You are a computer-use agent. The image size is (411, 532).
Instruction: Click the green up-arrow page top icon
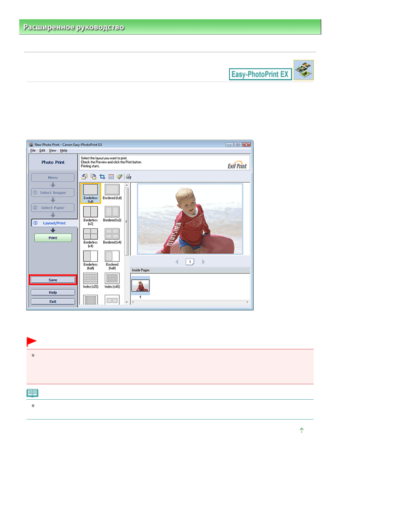click(302, 430)
